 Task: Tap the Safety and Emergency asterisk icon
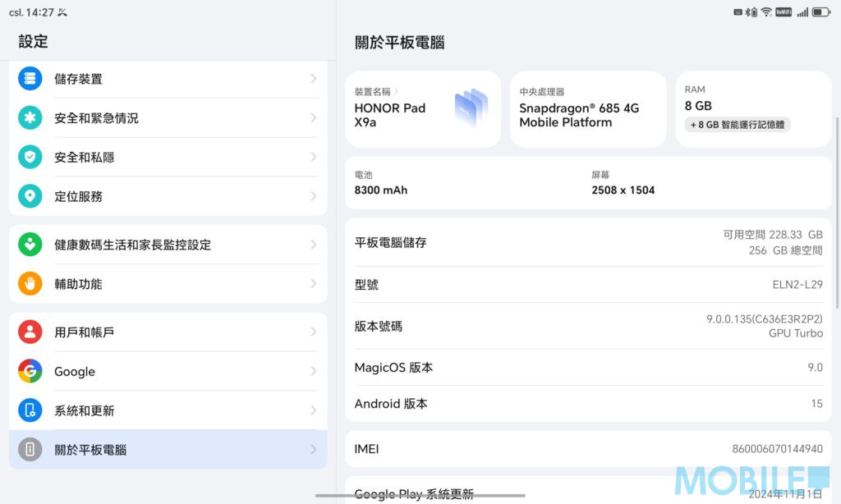(x=30, y=118)
